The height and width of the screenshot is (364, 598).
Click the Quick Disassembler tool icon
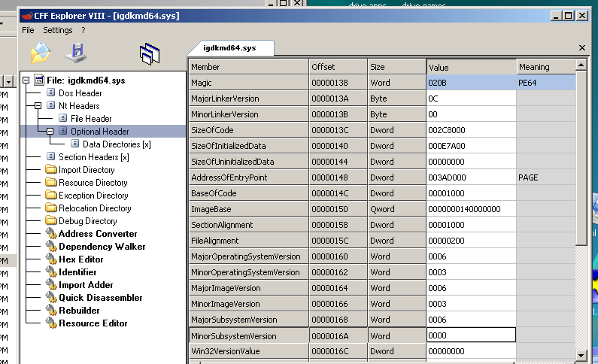(x=50, y=297)
